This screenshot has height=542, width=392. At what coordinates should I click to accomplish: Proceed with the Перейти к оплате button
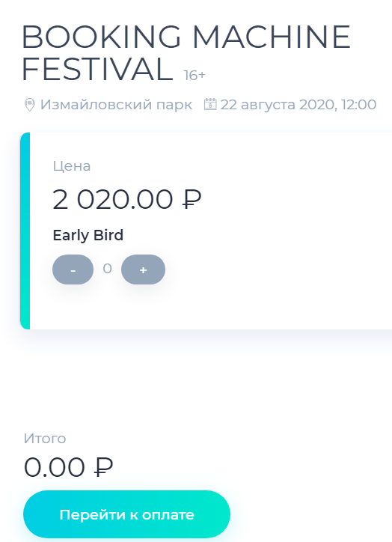coord(126,514)
